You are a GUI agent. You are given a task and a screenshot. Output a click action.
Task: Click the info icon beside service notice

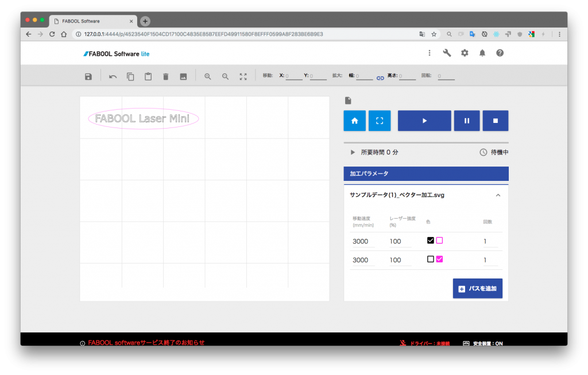coord(83,343)
